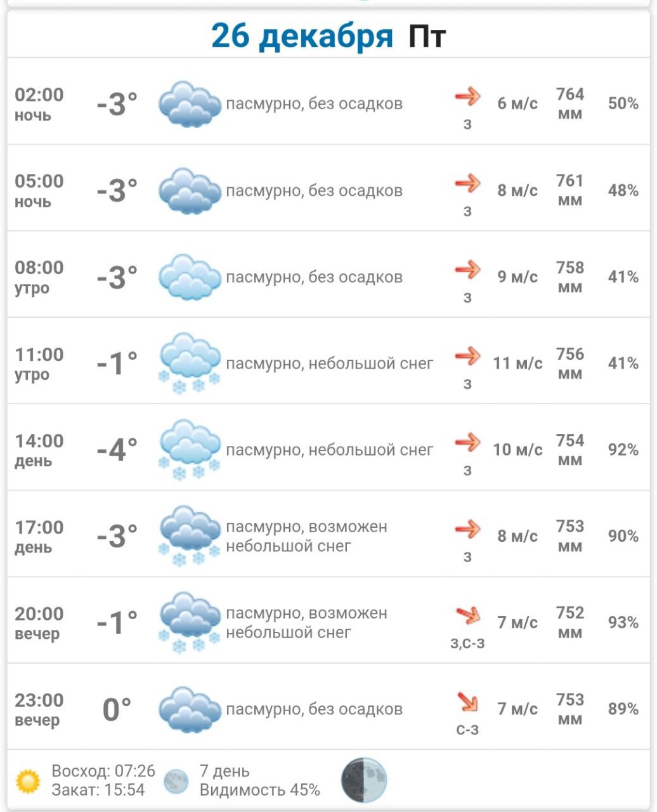Click 'Видимость 45%' moon visibility text

[259, 790]
